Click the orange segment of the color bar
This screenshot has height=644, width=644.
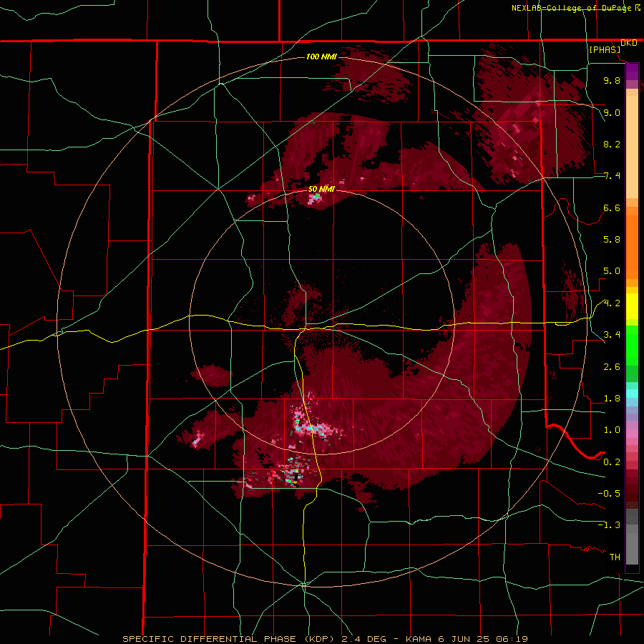pyautogui.click(x=632, y=246)
